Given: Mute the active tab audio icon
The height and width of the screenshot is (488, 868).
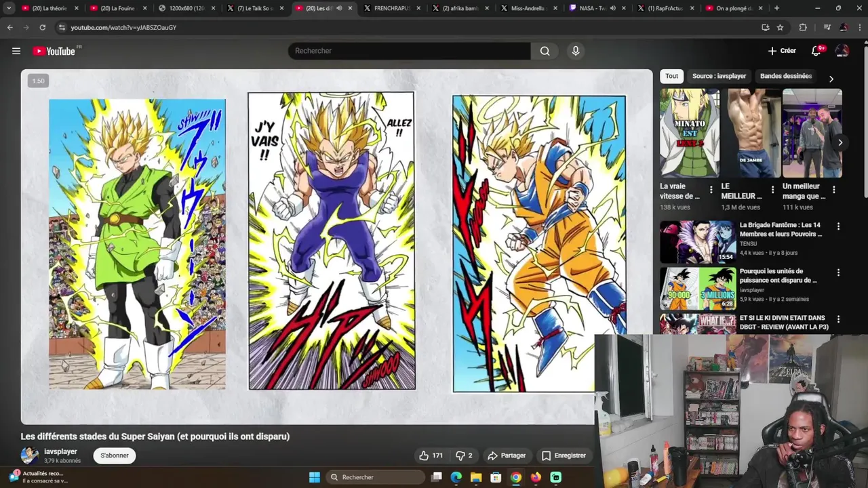Looking at the screenshot, I should (339, 8).
